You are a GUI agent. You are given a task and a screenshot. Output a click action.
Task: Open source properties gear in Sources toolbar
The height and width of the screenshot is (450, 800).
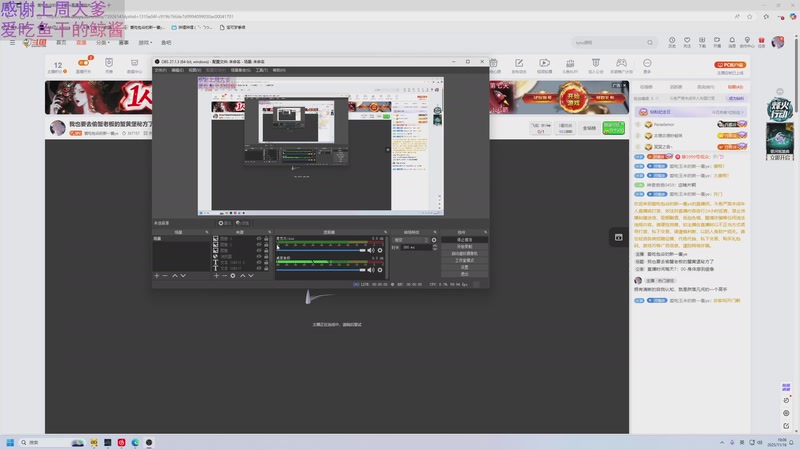pos(233,276)
